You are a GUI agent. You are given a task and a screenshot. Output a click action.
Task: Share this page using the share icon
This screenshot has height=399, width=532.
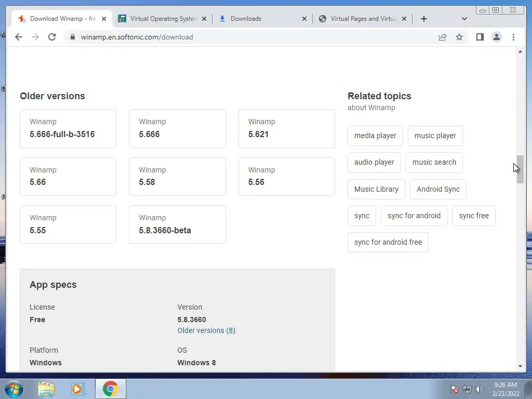tap(443, 37)
